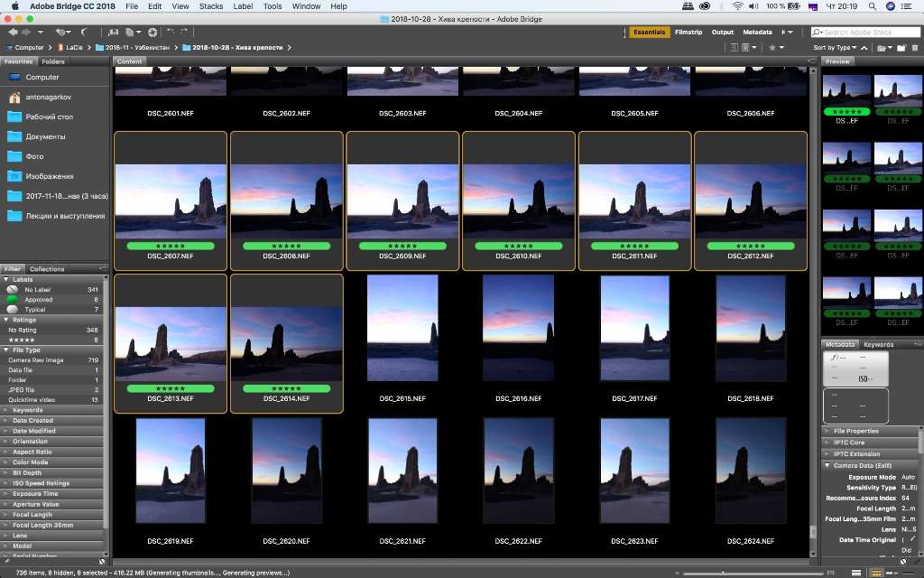Expand the IPTC Core metadata section
This screenshot has width=924, height=578.
827,443
